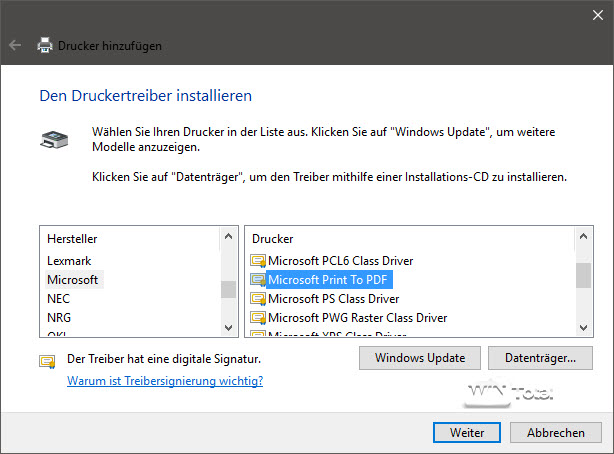Select Microsoft Print To PDF
The image size is (614, 454).
coord(328,280)
